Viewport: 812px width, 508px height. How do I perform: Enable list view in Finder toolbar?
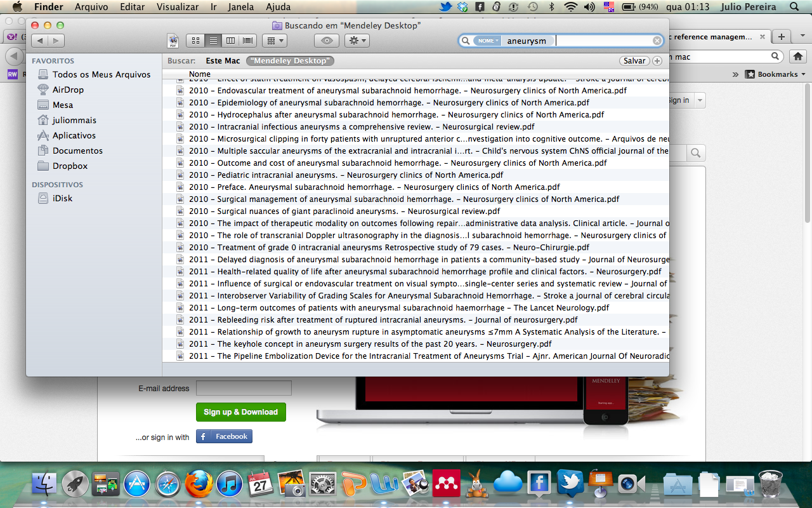[x=213, y=41]
